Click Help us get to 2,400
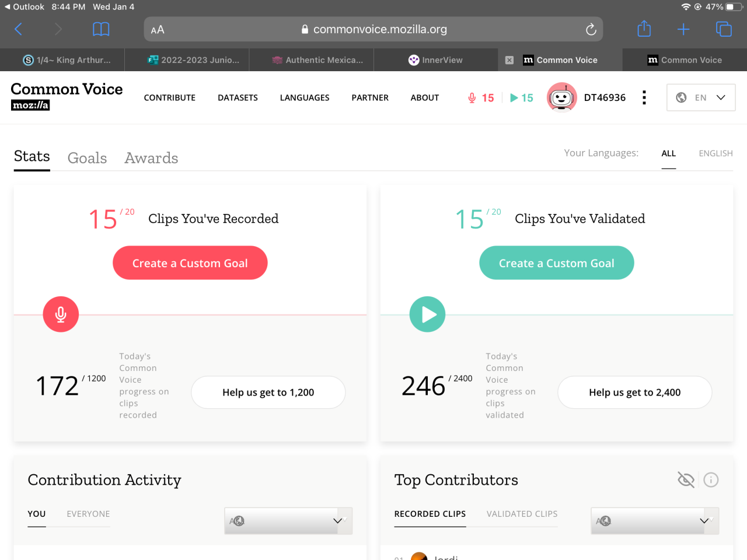The height and width of the screenshot is (560, 747). (635, 392)
